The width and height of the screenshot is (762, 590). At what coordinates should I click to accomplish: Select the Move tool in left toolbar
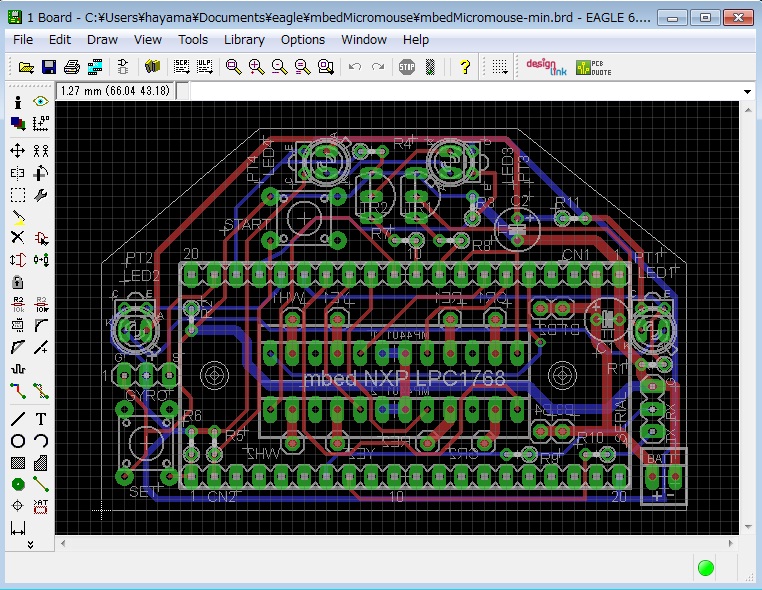[x=17, y=151]
